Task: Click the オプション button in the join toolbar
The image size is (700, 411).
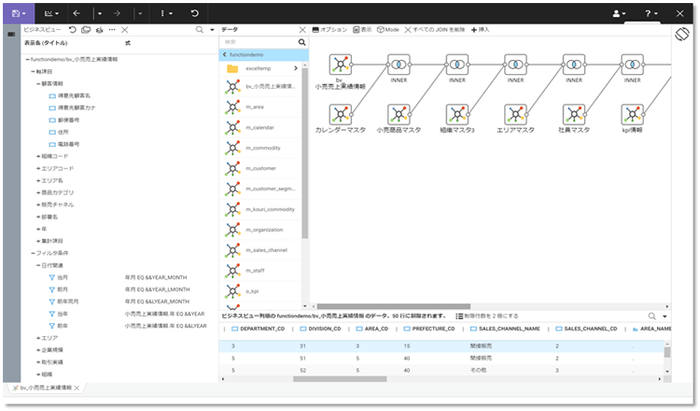Action: (329, 29)
